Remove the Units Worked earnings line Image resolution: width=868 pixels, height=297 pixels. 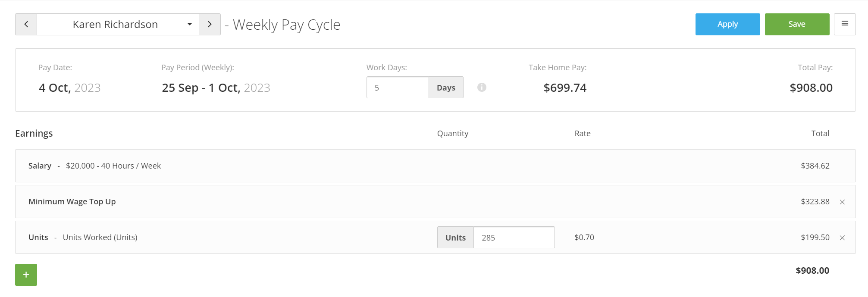842,238
